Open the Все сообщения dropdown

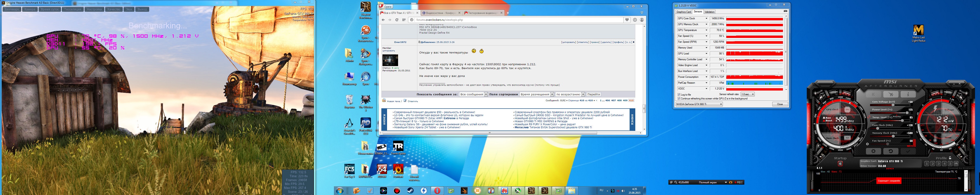473,94
